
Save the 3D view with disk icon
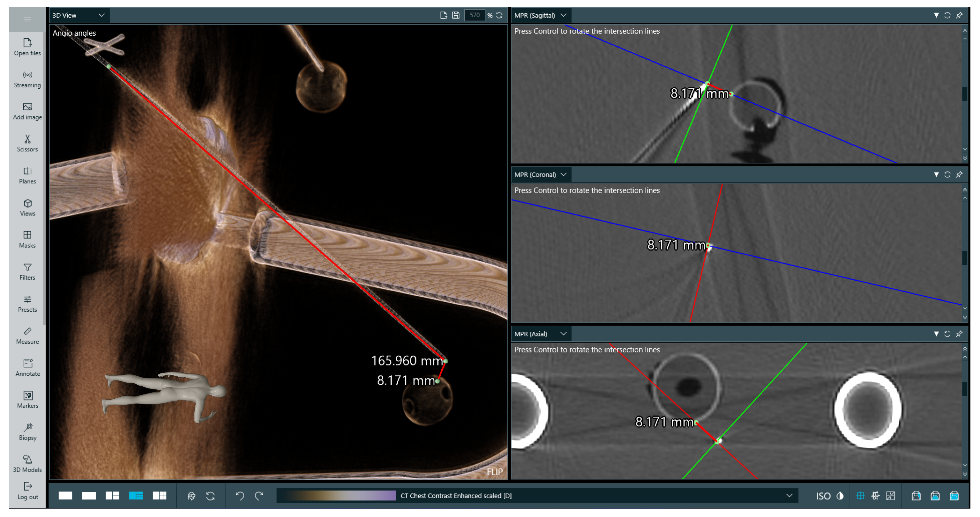[x=455, y=15]
